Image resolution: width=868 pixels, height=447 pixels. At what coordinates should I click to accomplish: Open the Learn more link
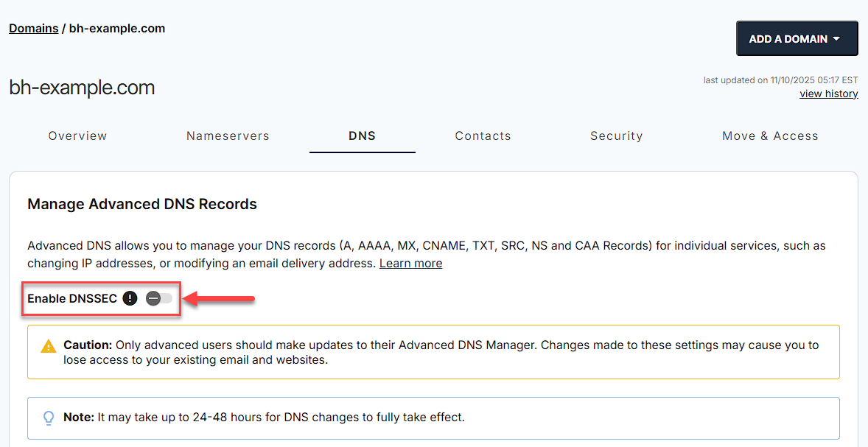pyautogui.click(x=410, y=263)
